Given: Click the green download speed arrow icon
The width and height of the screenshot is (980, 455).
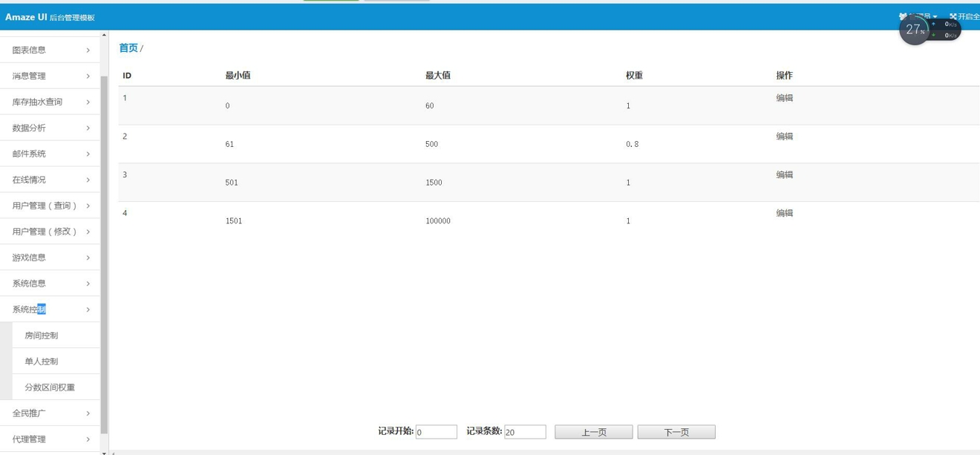Looking at the screenshot, I should (x=933, y=35).
